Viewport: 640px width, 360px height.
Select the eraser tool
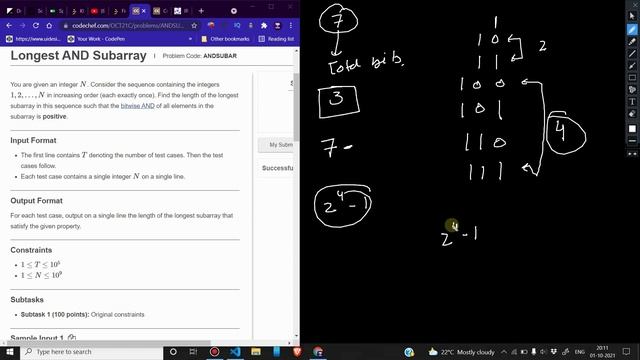632,114
